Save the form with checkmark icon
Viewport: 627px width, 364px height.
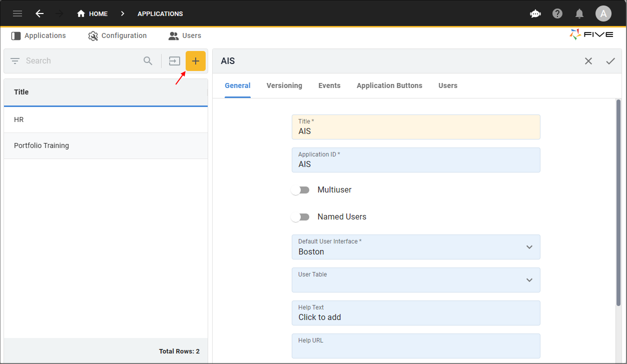pos(610,61)
